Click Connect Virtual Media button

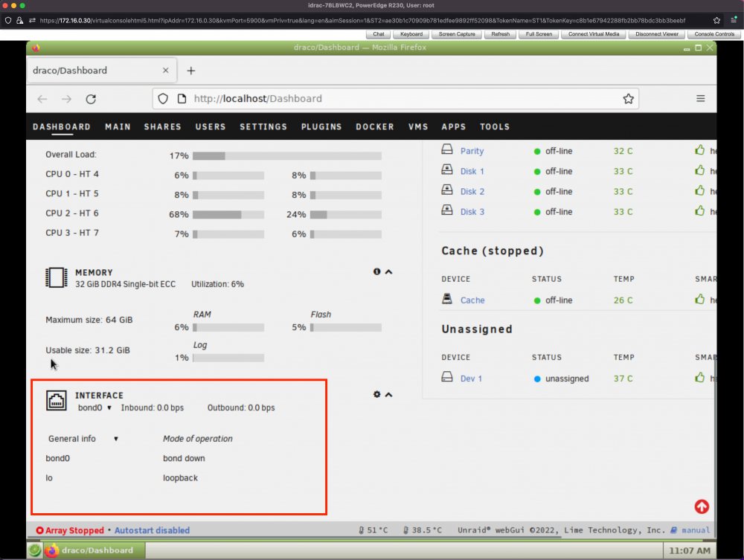click(594, 34)
